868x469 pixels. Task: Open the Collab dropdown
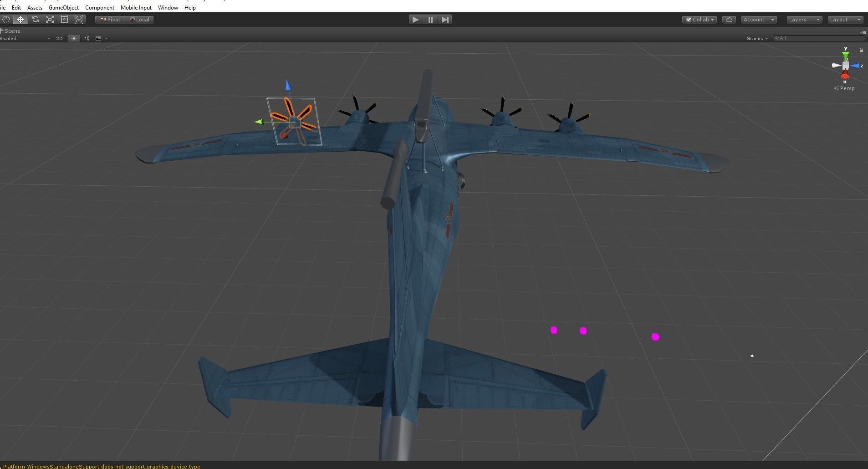coord(700,20)
